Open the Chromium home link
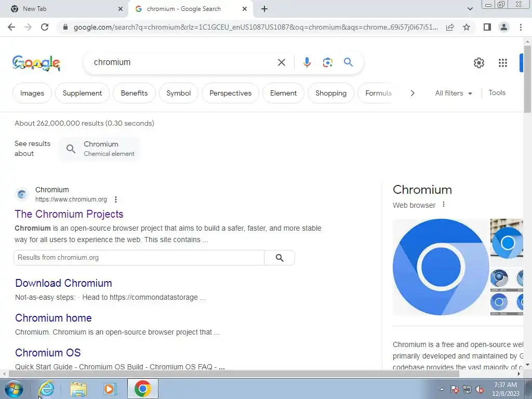Screen dimensions: 532x399 click(54, 318)
